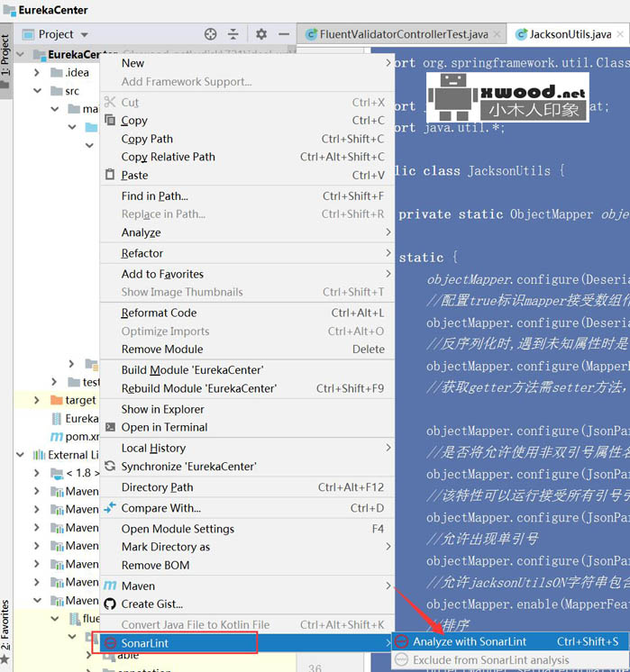The height and width of the screenshot is (672, 630).
Task: Click the Exclude from SonarLint analysis icon
Action: coord(401,659)
